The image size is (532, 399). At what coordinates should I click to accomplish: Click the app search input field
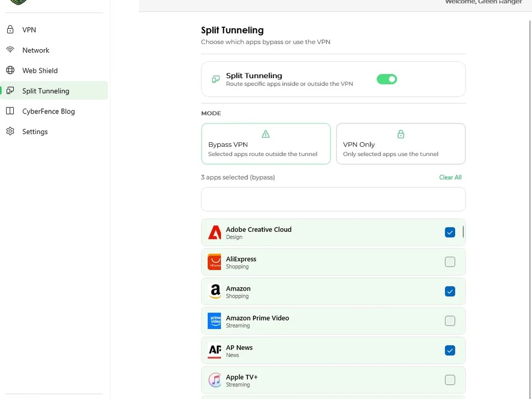(333, 199)
